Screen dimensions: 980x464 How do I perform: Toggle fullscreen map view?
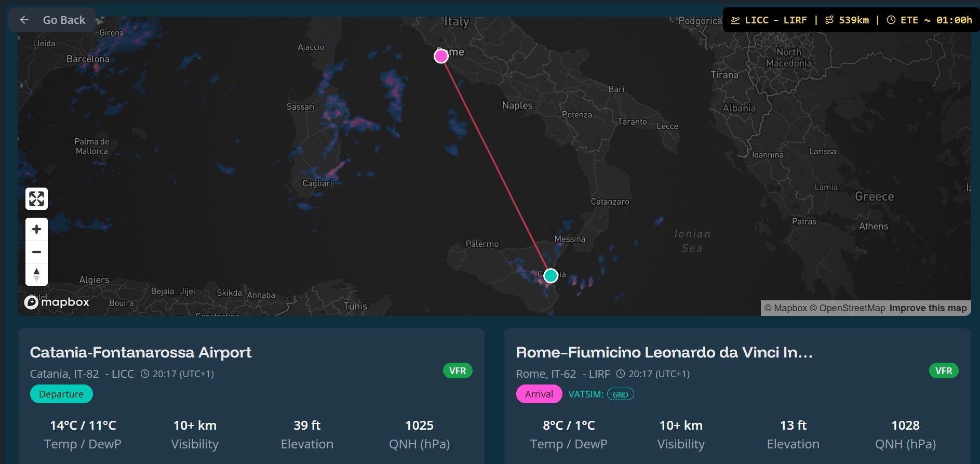click(36, 198)
